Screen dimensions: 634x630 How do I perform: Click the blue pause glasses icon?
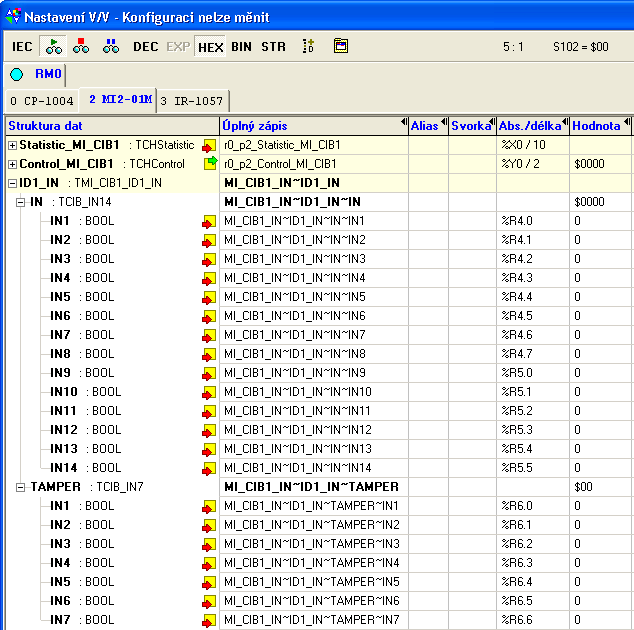coord(110,47)
